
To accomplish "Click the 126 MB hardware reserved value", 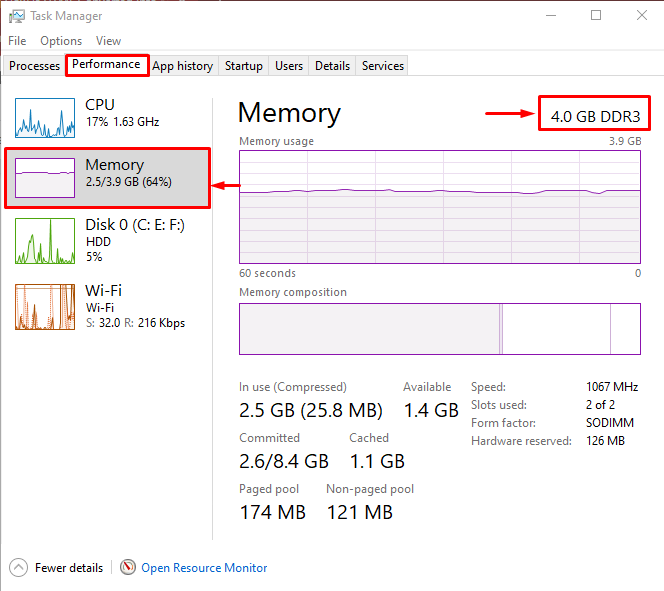I will click(605, 441).
